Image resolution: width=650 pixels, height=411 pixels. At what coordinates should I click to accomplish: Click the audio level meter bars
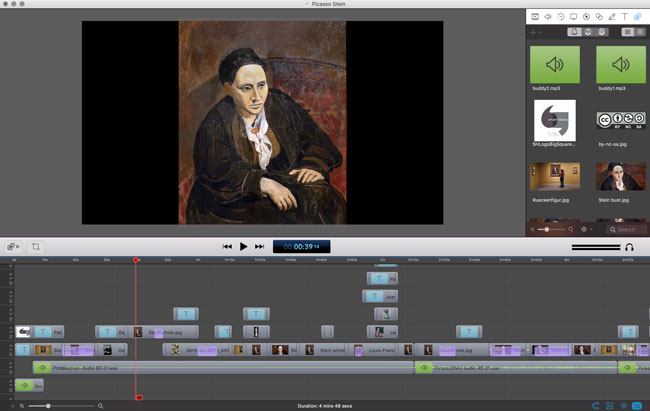click(x=596, y=247)
